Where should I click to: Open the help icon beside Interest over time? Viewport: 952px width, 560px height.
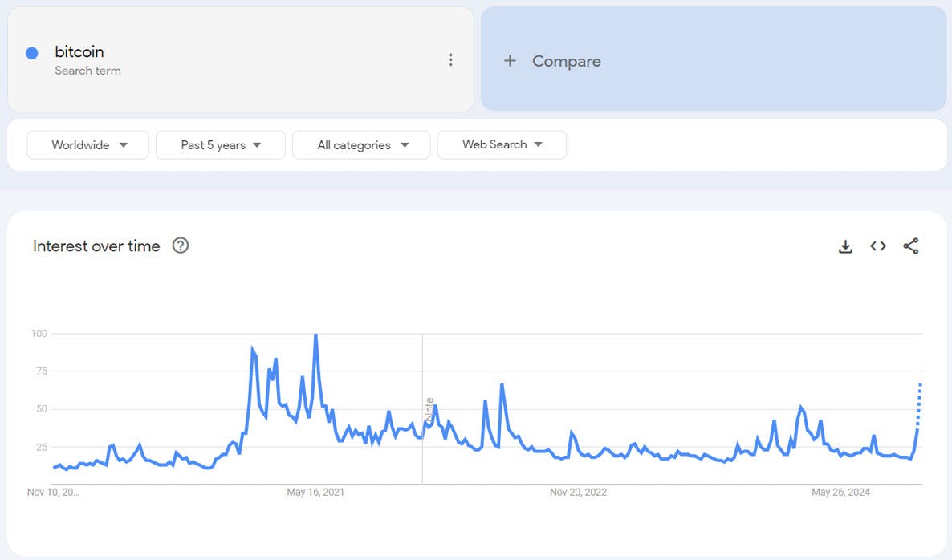click(x=181, y=246)
